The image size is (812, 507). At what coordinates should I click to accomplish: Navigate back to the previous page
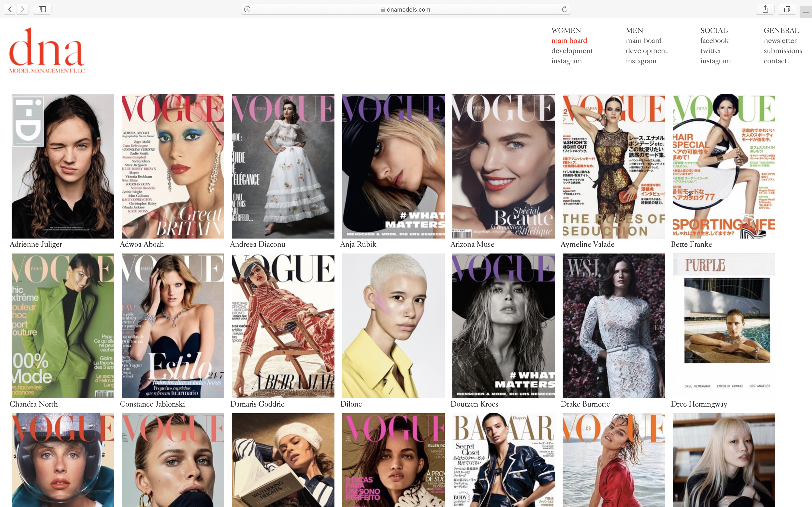point(10,9)
